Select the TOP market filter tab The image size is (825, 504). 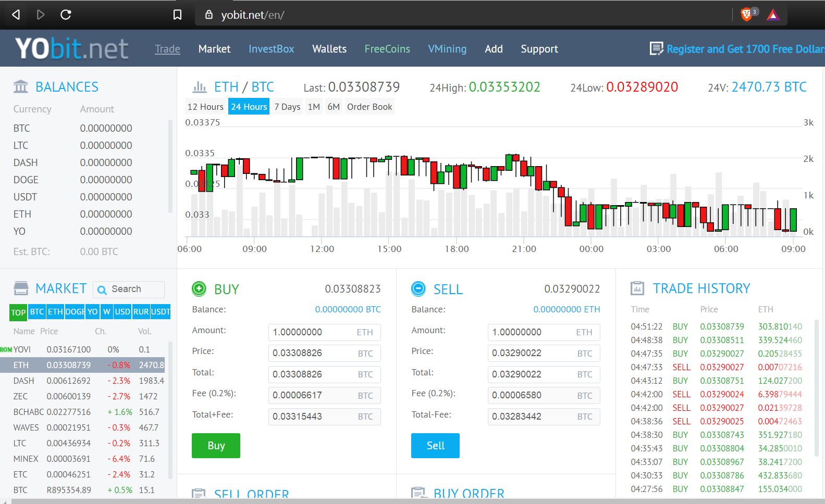click(18, 312)
